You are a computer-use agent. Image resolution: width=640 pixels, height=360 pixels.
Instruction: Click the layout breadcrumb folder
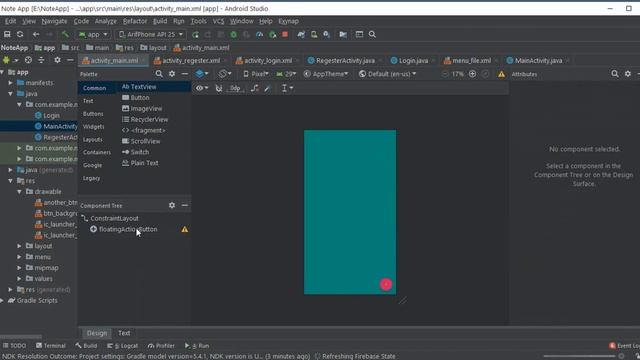[x=153, y=48]
